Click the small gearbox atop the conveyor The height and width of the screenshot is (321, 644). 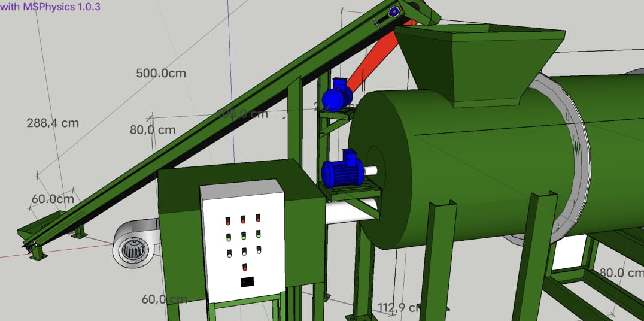tap(395, 11)
